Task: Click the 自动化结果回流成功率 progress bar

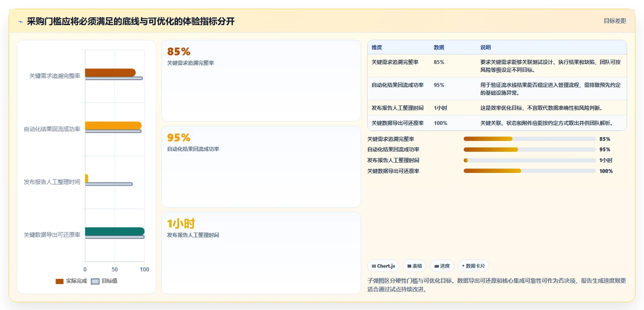Action: pos(530,150)
